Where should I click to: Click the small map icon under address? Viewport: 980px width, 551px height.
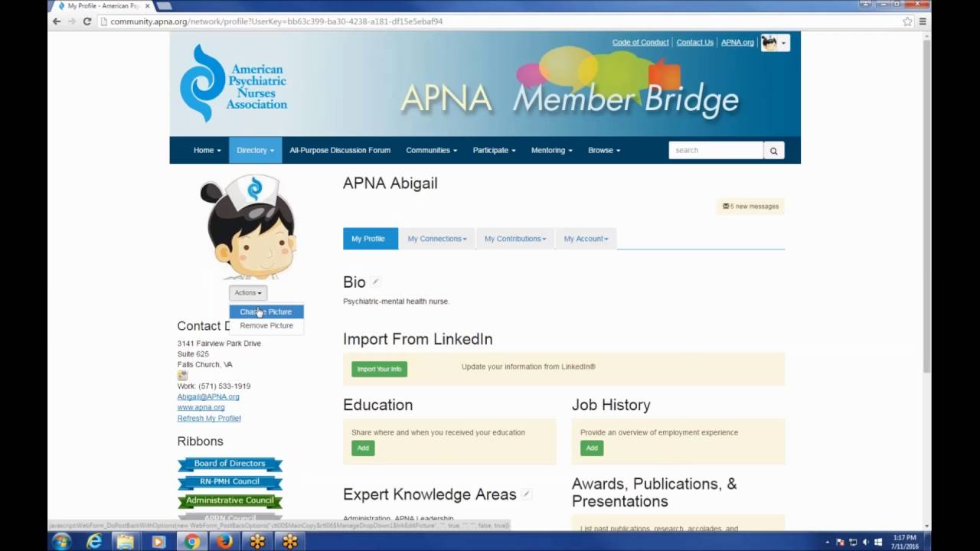[182, 375]
